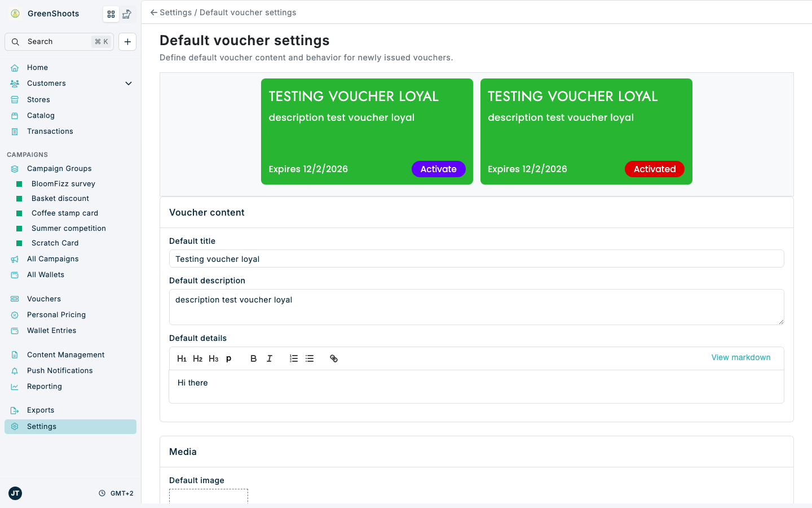Image resolution: width=812 pixels, height=508 pixels.
Task: Go to Stores in sidebar
Action: tap(70, 100)
